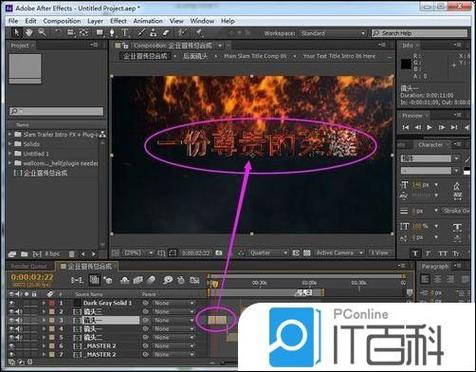Open the Composition menu

click(x=62, y=21)
